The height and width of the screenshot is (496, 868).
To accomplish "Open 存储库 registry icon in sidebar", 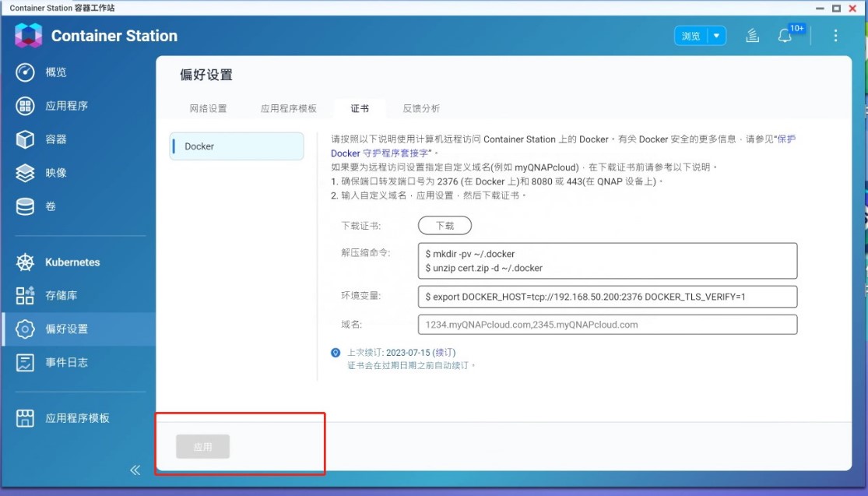I will click(x=25, y=296).
